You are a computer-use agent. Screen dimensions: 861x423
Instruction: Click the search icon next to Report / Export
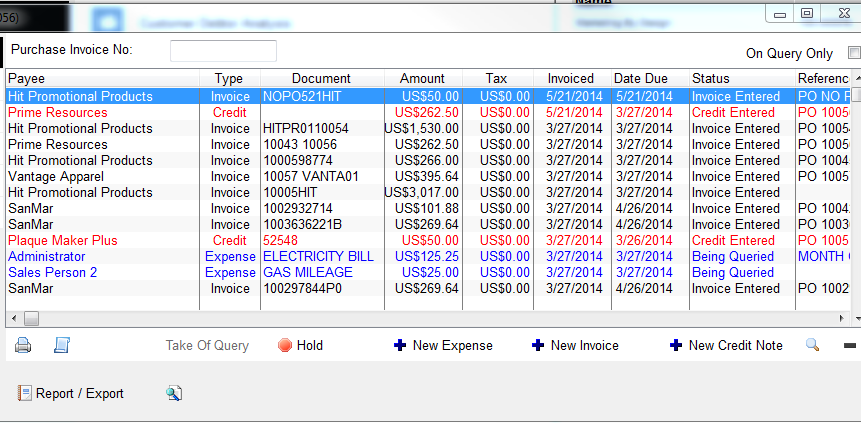[174, 393]
